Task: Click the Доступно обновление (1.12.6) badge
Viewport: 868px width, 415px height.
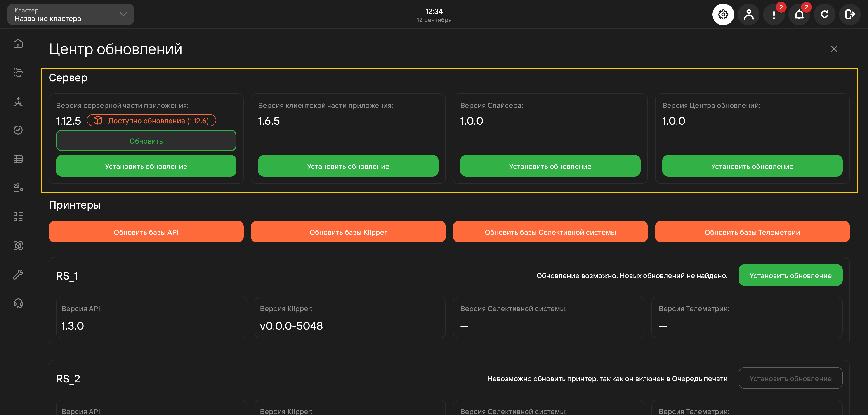Action: point(151,121)
